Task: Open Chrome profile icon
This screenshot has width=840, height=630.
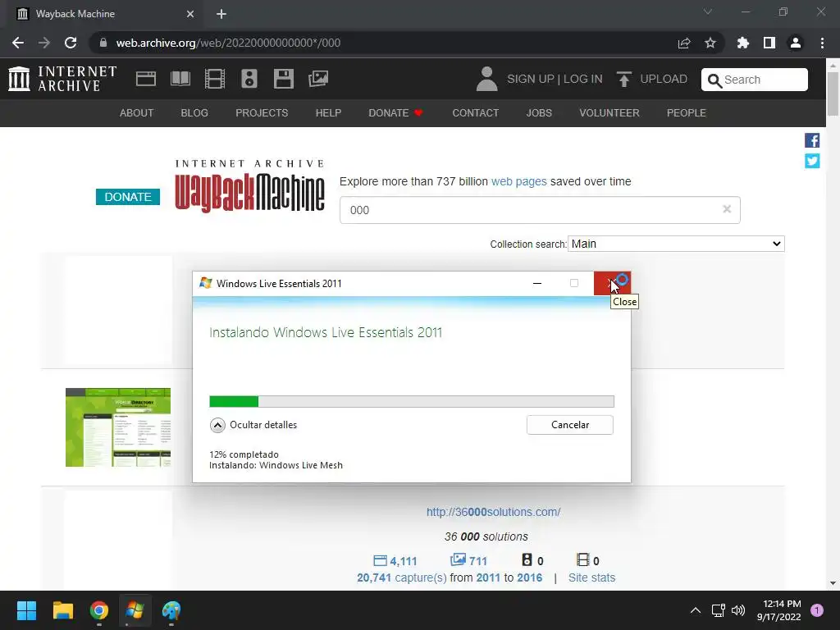Action: (x=796, y=43)
